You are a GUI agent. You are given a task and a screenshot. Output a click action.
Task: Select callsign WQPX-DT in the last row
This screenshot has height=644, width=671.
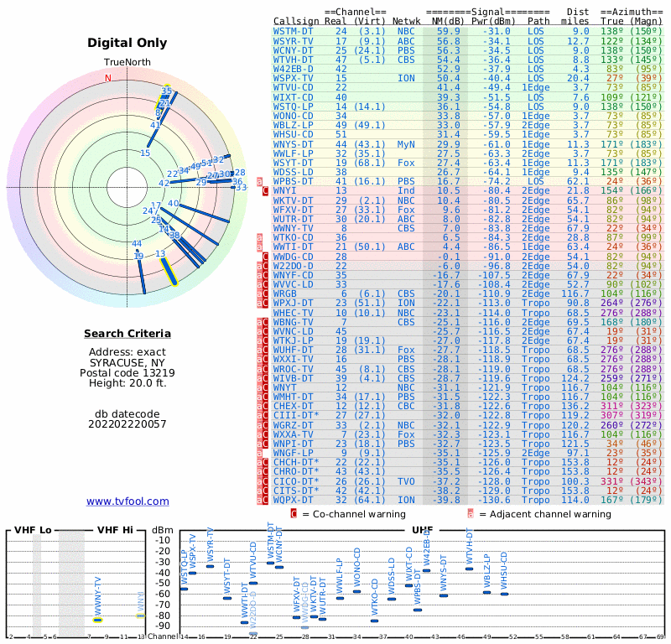coord(293,500)
